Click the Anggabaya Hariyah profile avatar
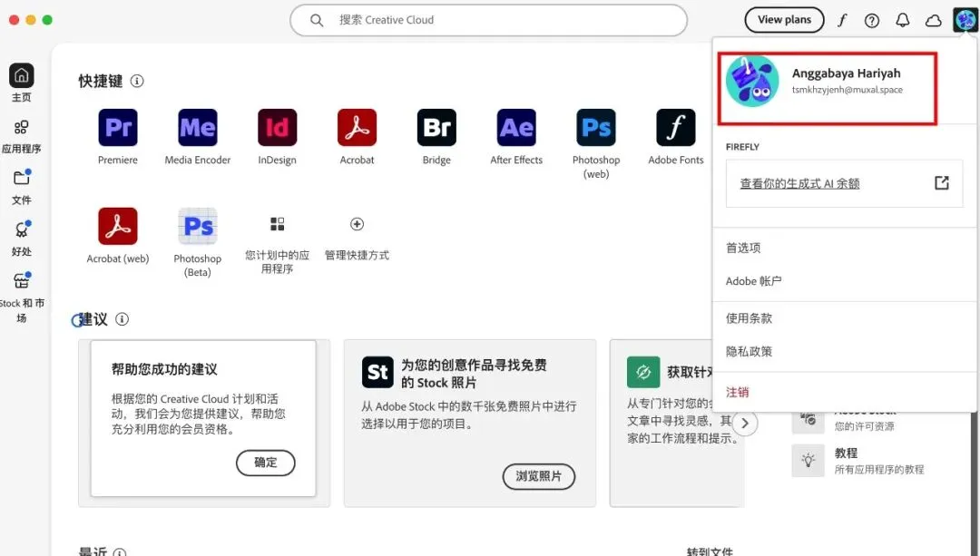Image resolution: width=980 pixels, height=556 pixels. pos(752,82)
